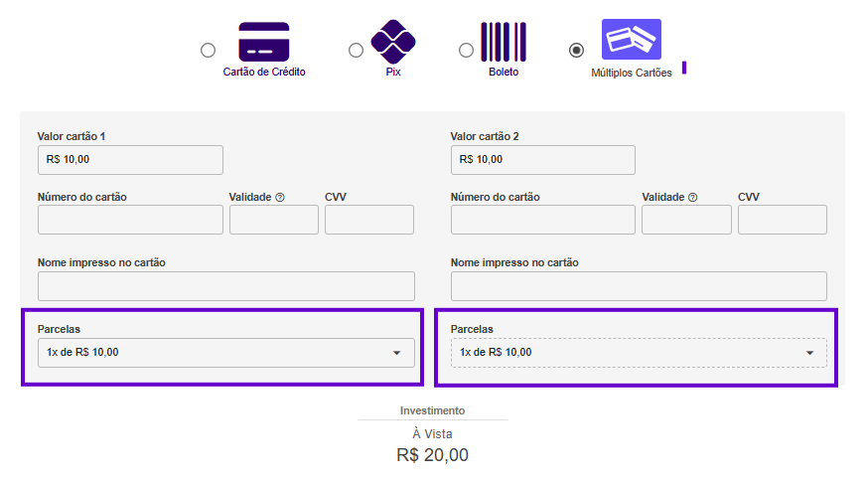Focus the Valor cartão 1 field
The image size is (868, 483).
[131, 160]
